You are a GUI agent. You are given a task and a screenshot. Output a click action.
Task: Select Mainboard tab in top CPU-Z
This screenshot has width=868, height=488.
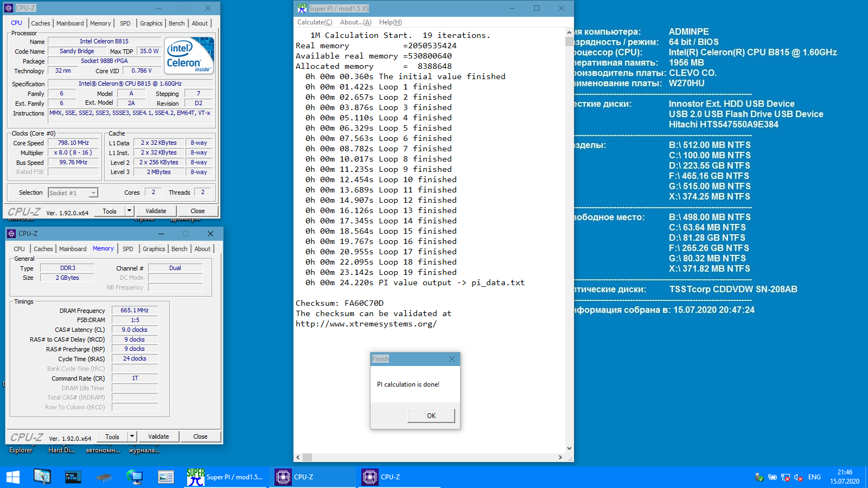70,23
